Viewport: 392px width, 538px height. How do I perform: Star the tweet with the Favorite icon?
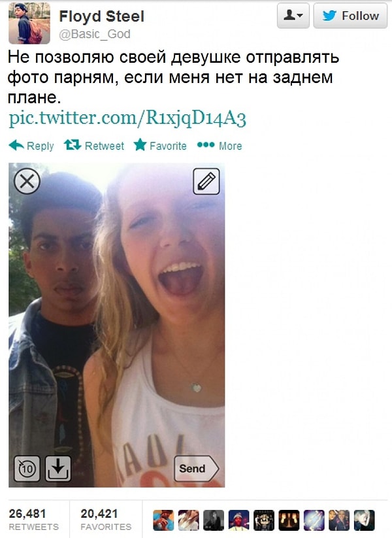point(140,144)
